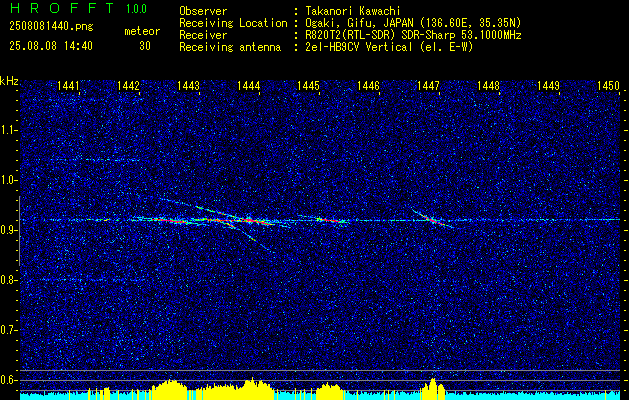This screenshot has width=629, height=400.
Task: Click the grey range bar beside 0.9
Action: 19,231
